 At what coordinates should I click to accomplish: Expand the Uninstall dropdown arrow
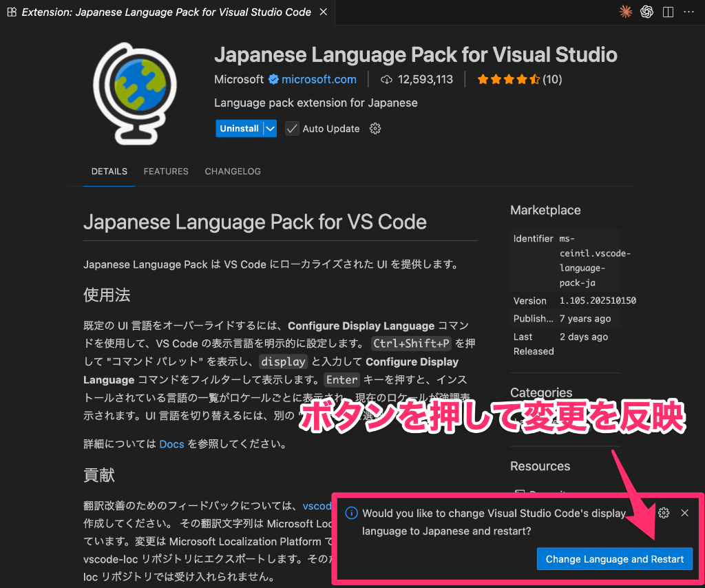270,129
